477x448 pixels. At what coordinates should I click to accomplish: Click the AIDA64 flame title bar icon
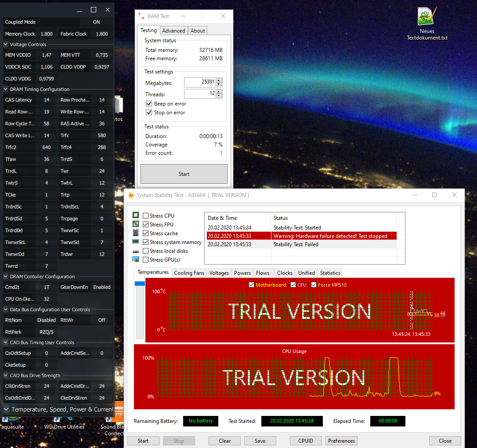pyautogui.click(x=131, y=195)
